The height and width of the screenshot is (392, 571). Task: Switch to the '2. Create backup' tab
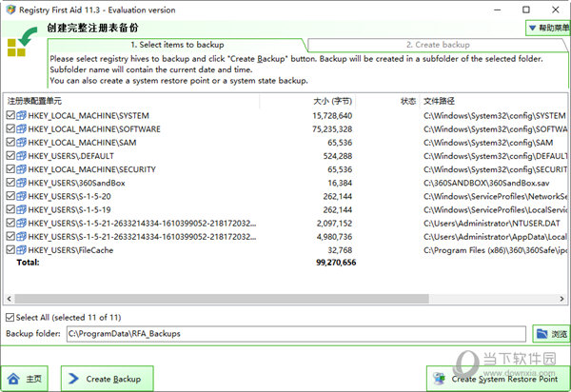pyautogui.click(x=438, y=45)
